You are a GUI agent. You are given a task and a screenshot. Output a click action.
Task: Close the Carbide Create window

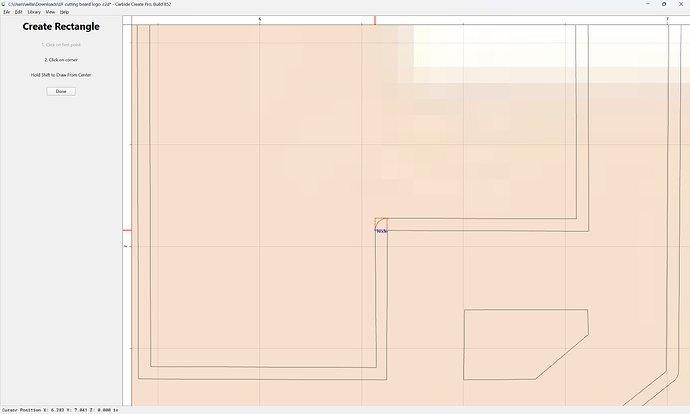click(681, 4)
